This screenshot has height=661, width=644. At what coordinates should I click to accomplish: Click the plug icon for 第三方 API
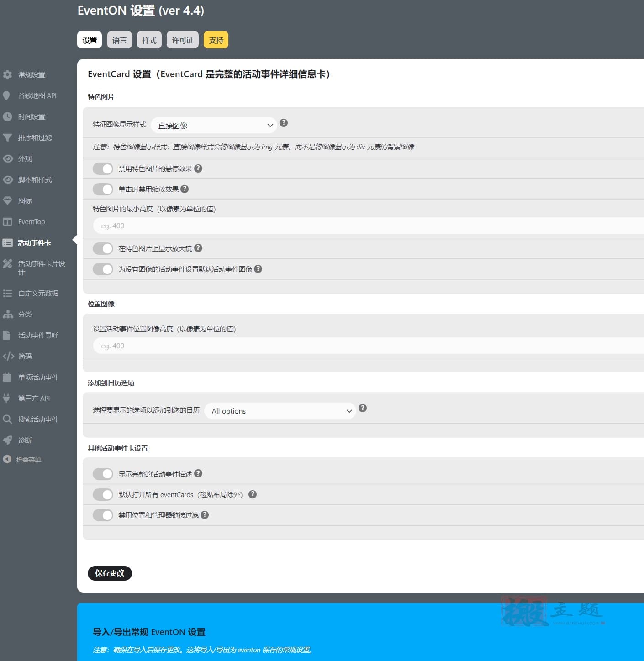pos(6,398)
